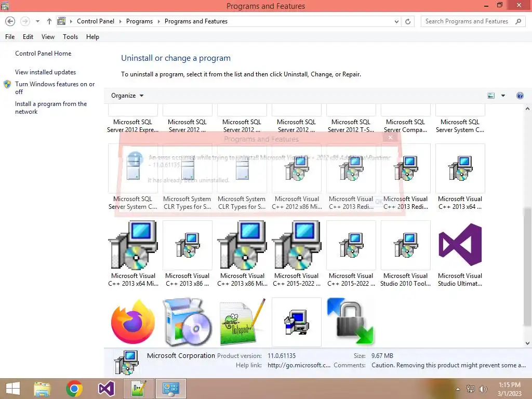Screen dimensions: 532x399
Task: Open Turn Windows features on or off
Action: pyautogui.click(x=55, y=88)
